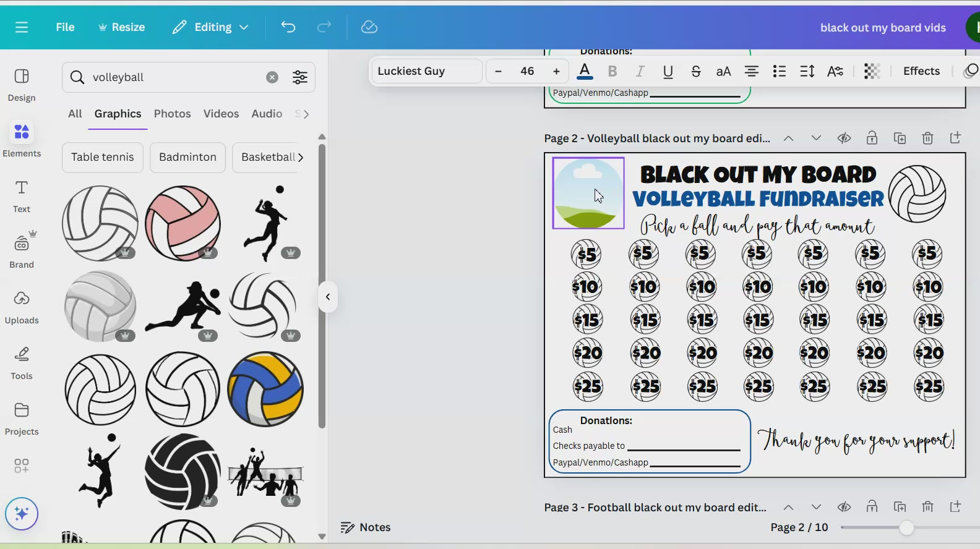Toggle bold text formatting
The image size is (980, 549).
coord(612,71)
